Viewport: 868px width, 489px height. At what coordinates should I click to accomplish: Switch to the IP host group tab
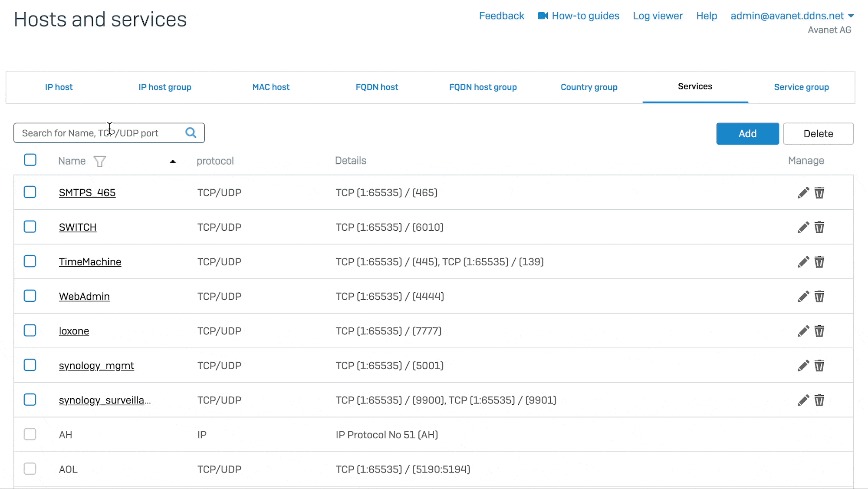(165, 87)
